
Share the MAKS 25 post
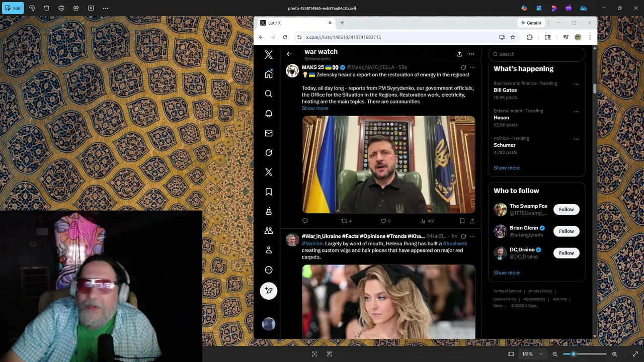[x=472, y=221]
